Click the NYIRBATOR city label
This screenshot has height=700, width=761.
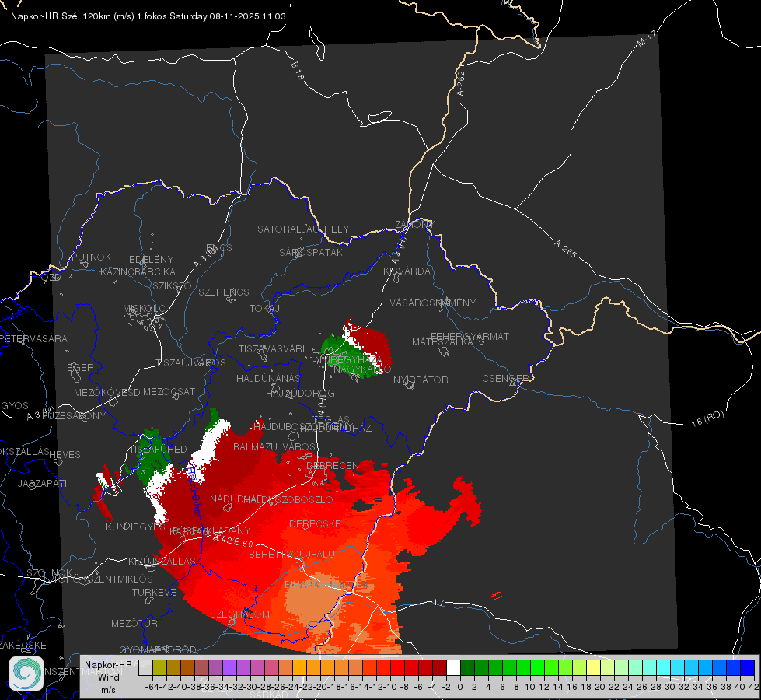[x=421, y=380]
